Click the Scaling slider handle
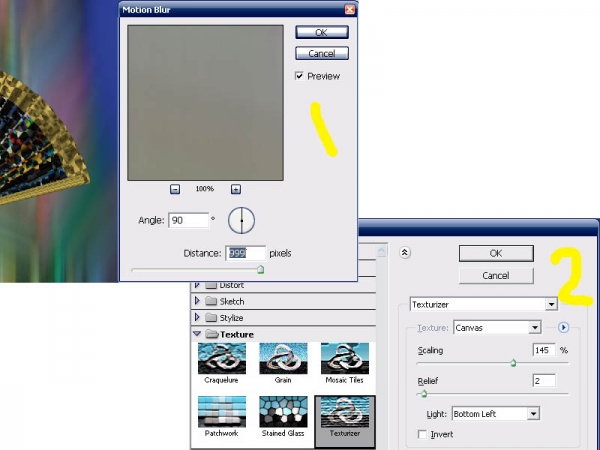Viewport: 600px width, 450px height. [513, 363]
